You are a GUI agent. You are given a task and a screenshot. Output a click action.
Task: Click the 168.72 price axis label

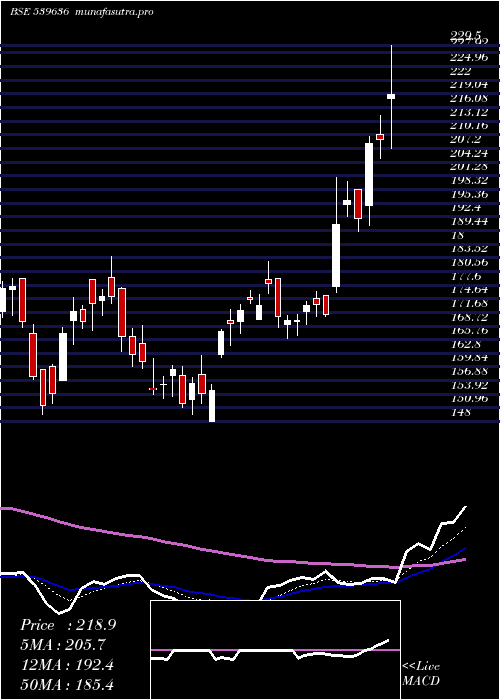point(470,317)
